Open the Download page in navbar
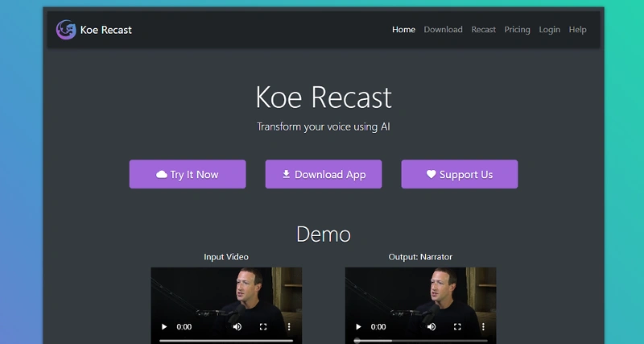 (444, 30)
